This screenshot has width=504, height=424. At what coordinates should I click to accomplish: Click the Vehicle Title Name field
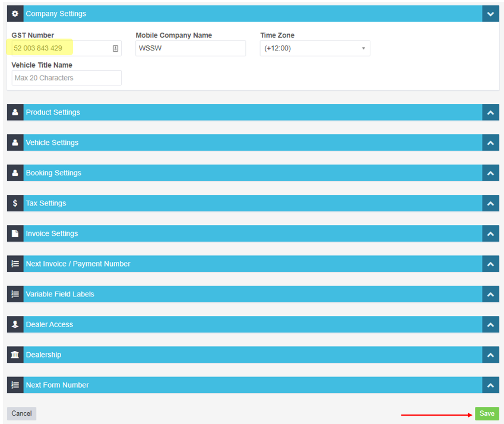[x=66, y=78]
